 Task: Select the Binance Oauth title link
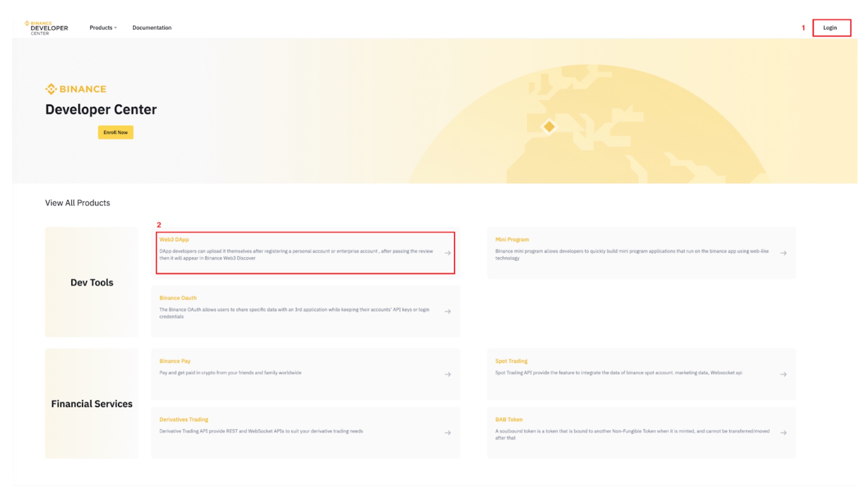tap(178, 298)
